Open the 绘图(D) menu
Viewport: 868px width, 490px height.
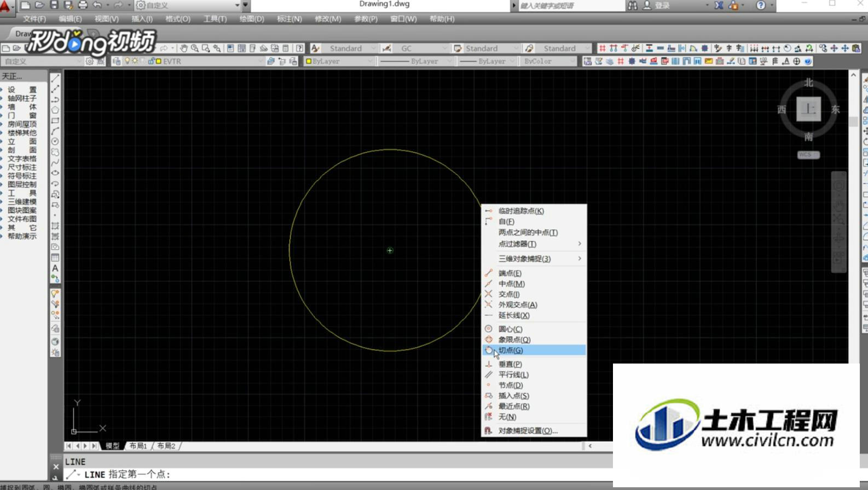coord(252,19)
